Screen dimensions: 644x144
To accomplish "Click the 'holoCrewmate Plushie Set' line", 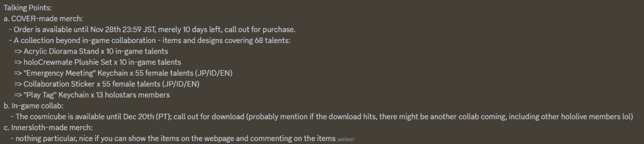I will [98, 62].
